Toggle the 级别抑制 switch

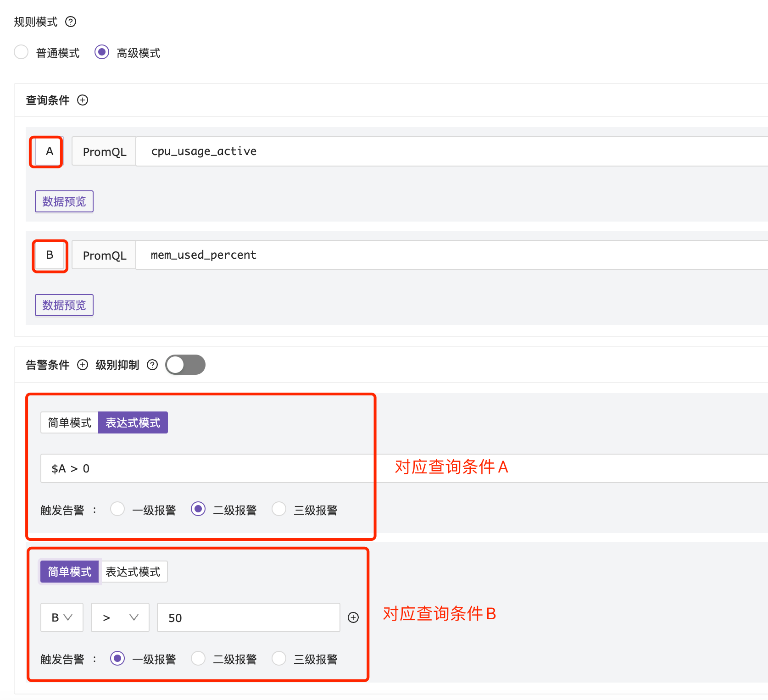(x=185, y=365)
